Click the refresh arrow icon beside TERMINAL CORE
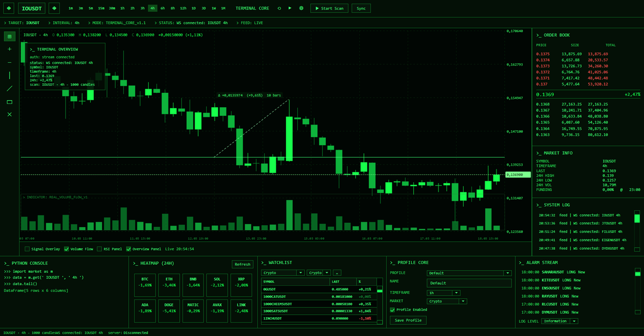This screenshot has width=644, height=336. [x=279, y=9]
